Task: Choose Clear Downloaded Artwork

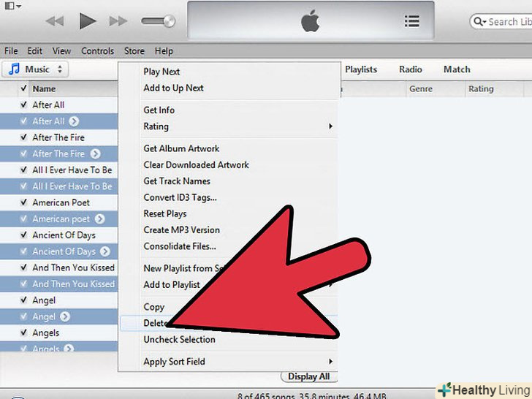Action: tap(196, 165)
